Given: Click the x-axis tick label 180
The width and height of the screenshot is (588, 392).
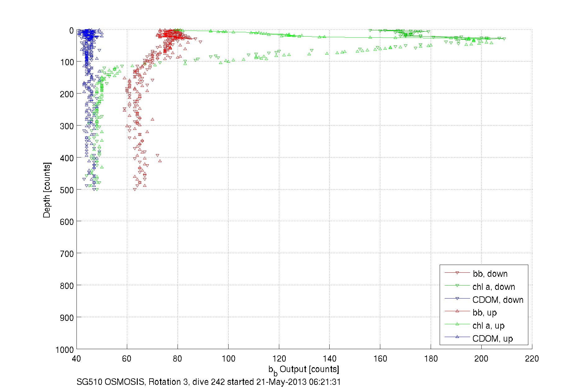Looking at the screenshot, I should 431,359.
